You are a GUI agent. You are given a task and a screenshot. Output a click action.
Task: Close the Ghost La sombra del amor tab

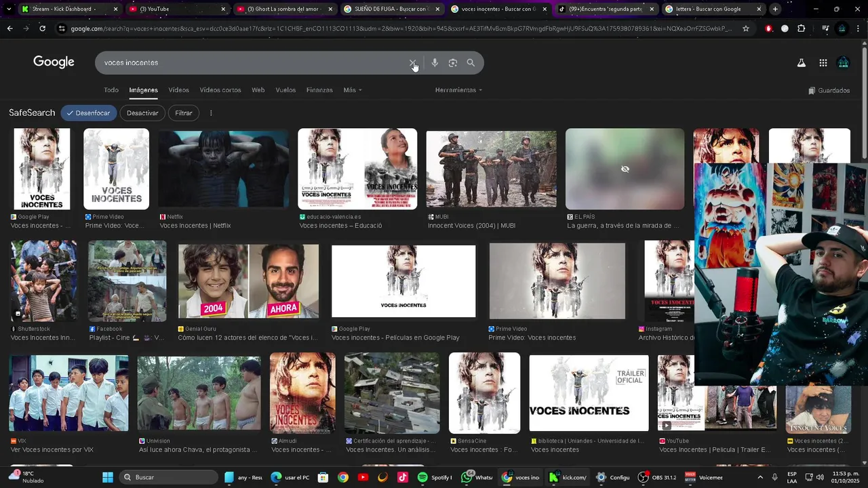coord(330,9)
